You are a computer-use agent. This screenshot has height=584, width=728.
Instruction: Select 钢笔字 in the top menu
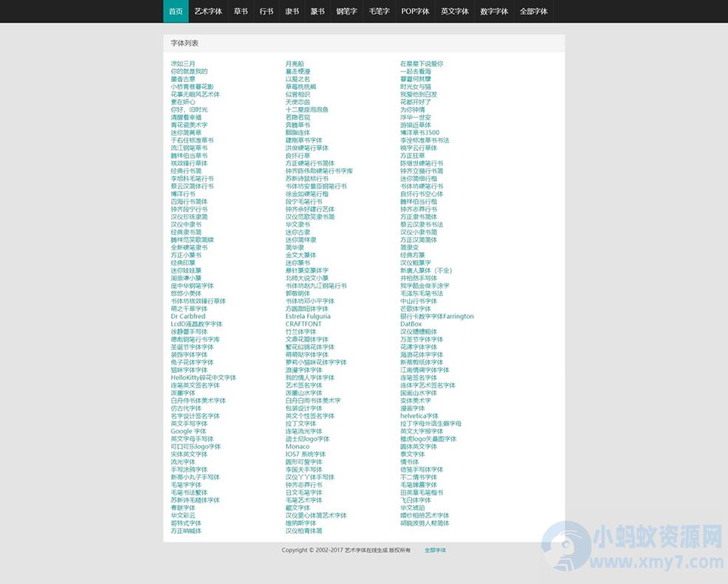coord(346,11)
